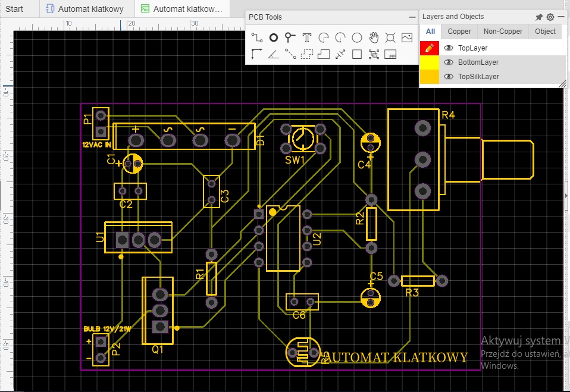Select the SW1 designator label
Screen dimensions: 570x392
click(295, 160)
